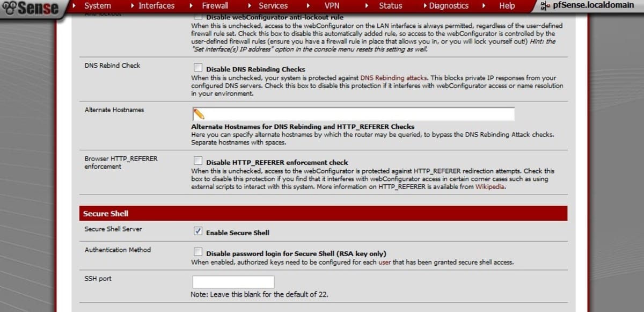Open the Help menu
Screen dimensions: 644x312
[506, 5]
